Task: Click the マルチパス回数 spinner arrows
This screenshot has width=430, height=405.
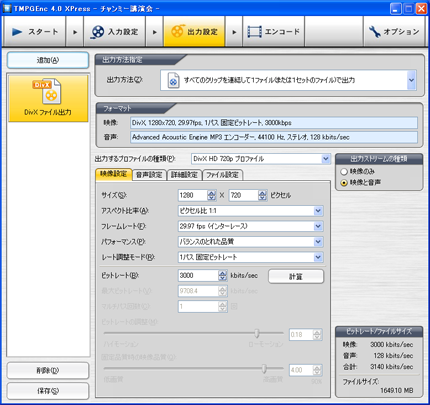Action: pyautogui.click(x=223, y=306)
